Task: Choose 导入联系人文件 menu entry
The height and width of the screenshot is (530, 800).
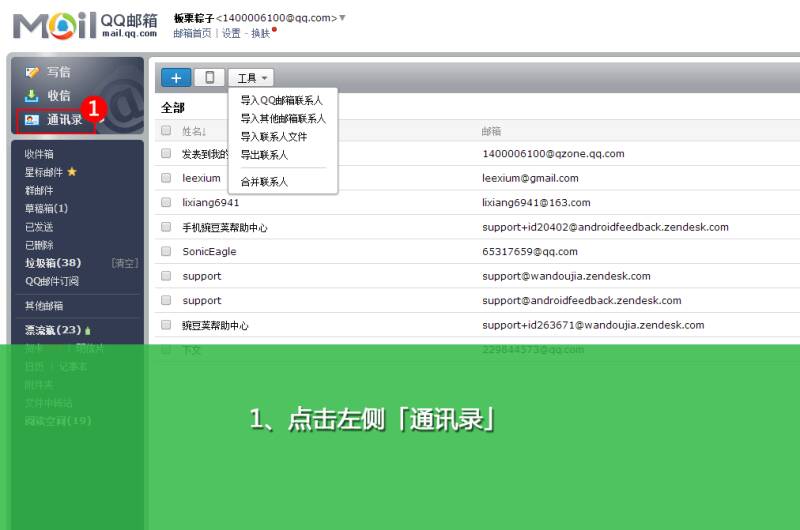Action: pyautogui.click(x=273, y=137)
